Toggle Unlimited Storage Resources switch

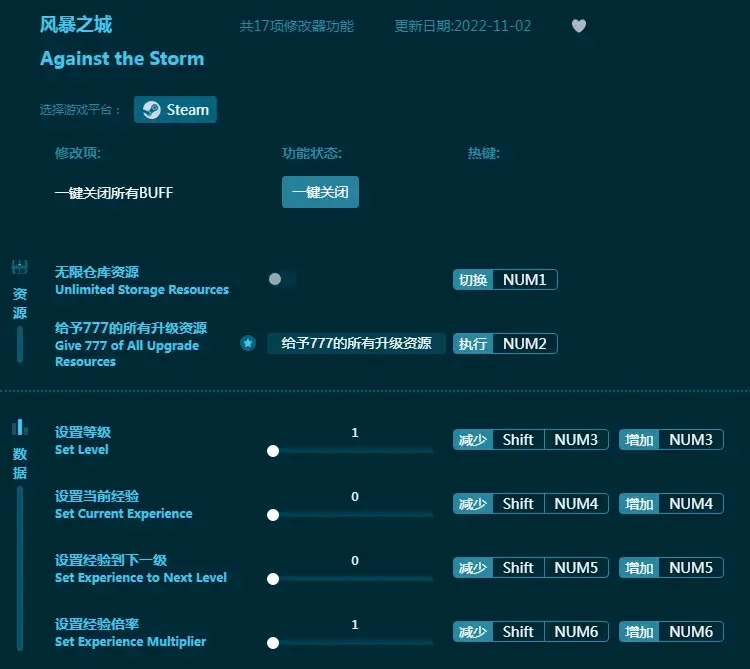click(281, 280)
